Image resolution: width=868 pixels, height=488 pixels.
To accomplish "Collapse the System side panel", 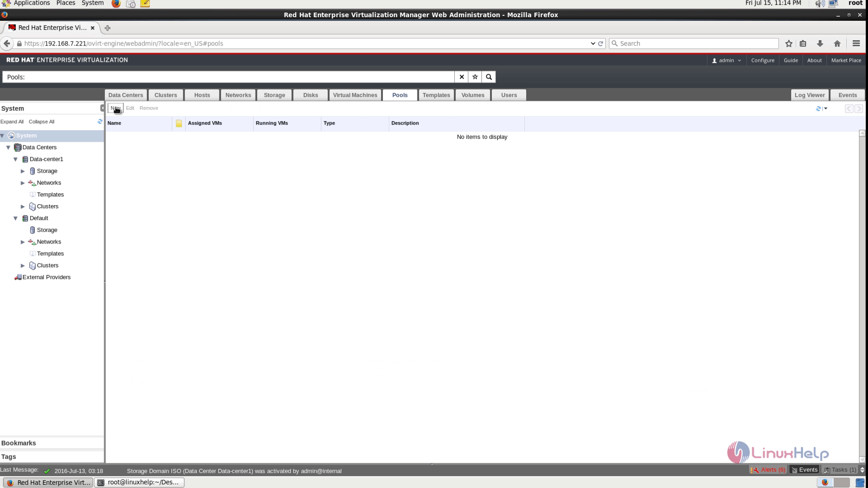I will pos(102,108).
